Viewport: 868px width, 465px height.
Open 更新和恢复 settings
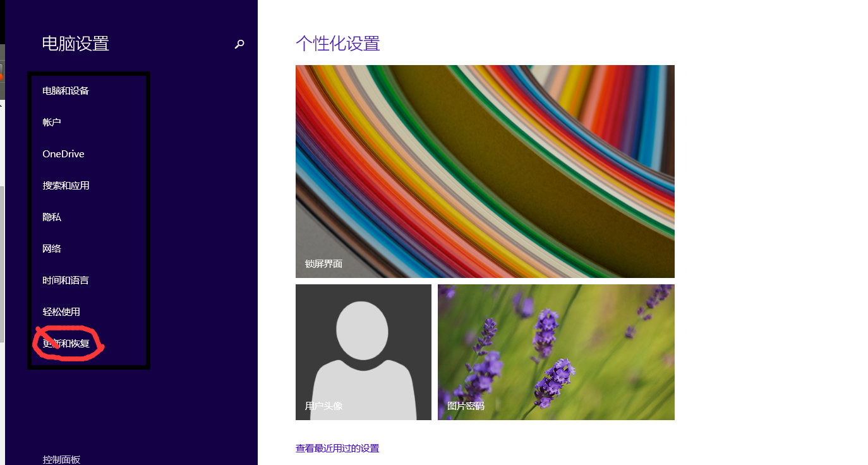[x=66, y=344]
